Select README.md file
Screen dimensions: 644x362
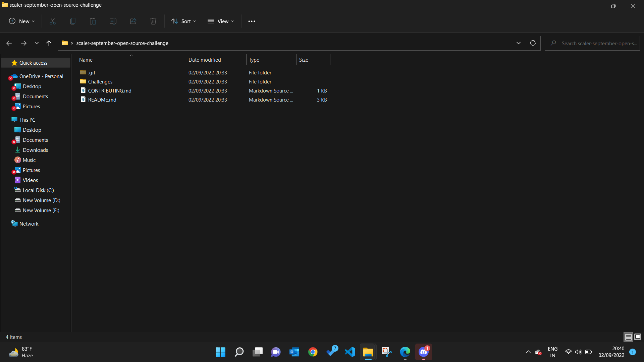click(102, 100)
